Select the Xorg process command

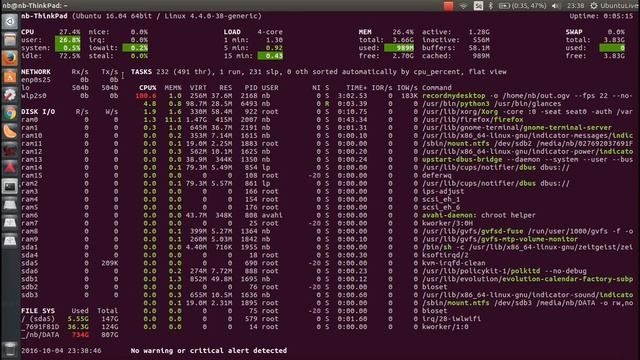click(x=527, y=111)
